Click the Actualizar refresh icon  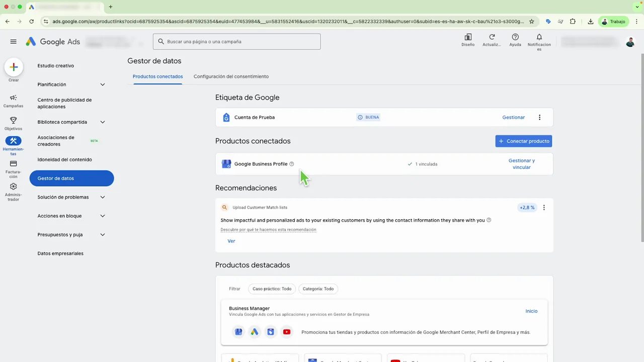click(492, 36)
